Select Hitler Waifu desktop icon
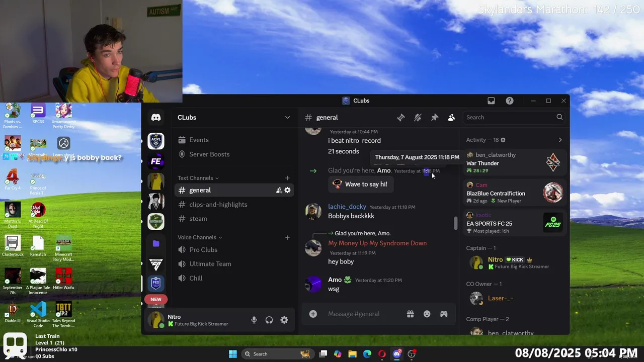Viewport: 644px width, 362px height. coord(63,279)
